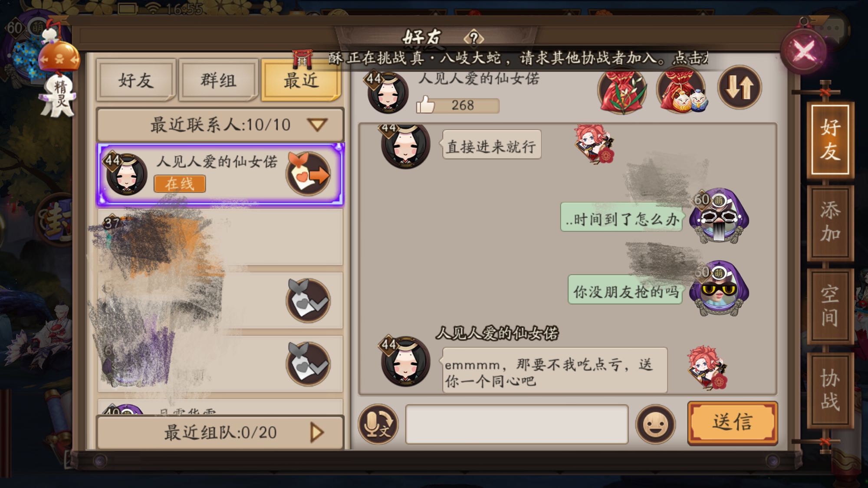Click the voice-to-text microphone icon

click(378, 424)
